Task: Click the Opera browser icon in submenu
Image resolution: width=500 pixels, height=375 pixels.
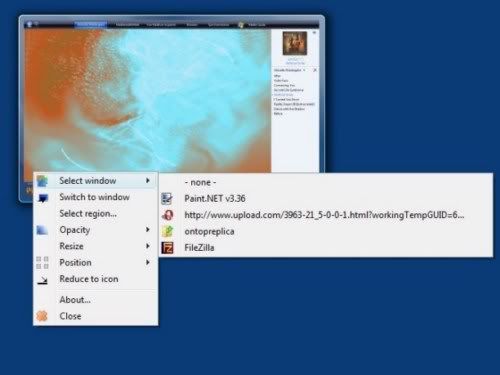Action: coord(167,215)
